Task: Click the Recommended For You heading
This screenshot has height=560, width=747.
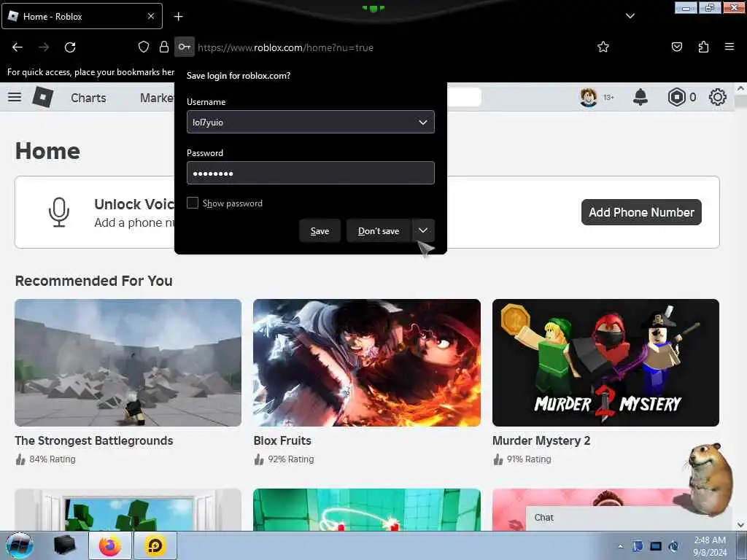Action: click(94, 281)
